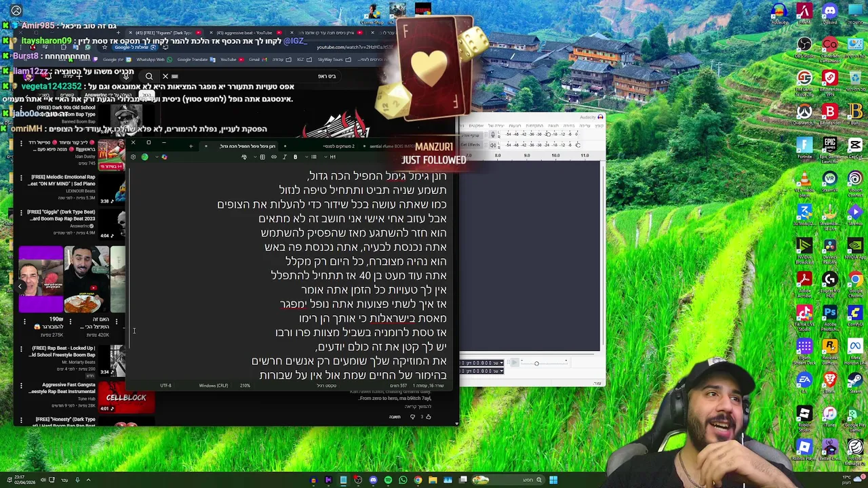Open Spotify from the taskbar
Image resolution: width=868 pixels, height=488 pixels.
point(388,480)
